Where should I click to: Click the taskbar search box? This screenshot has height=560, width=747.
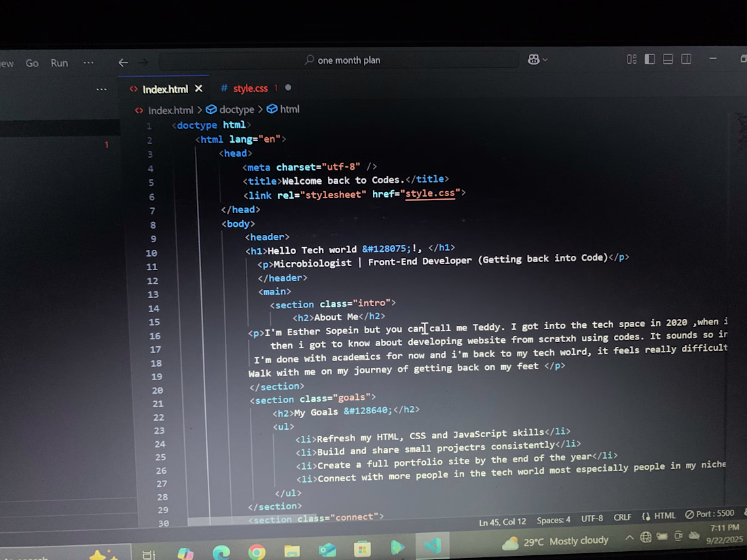pos(65,555)
